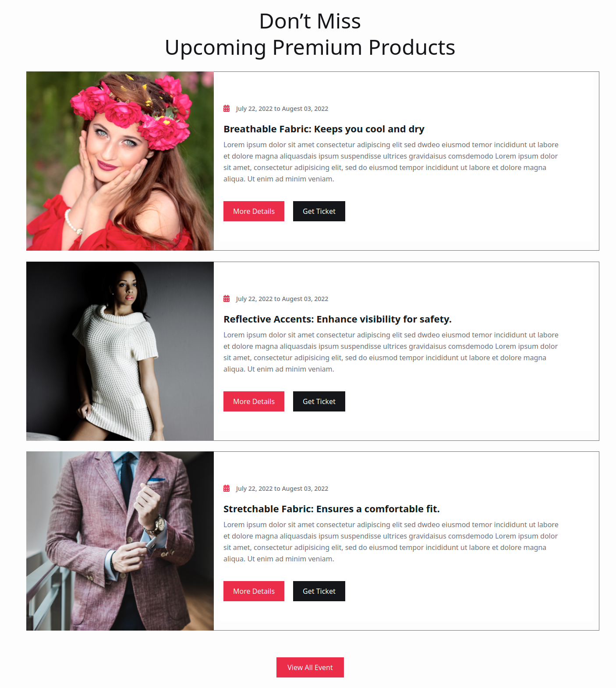Open 'Breathable Fabric: Keeps you cool and dry' title
This screenshot has height=688, width=616.
click(x=324, y=129)
